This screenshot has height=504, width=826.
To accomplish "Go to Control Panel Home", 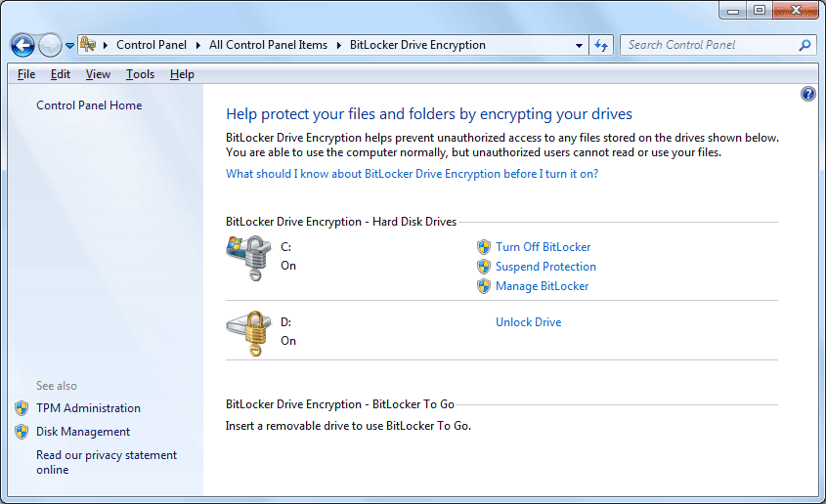I will coord(89,105).
